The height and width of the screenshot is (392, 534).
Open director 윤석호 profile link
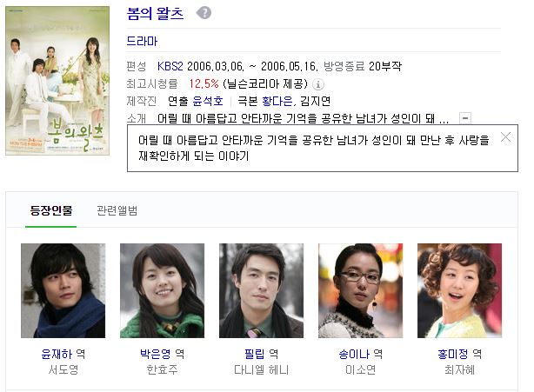(x=208, y=101)
